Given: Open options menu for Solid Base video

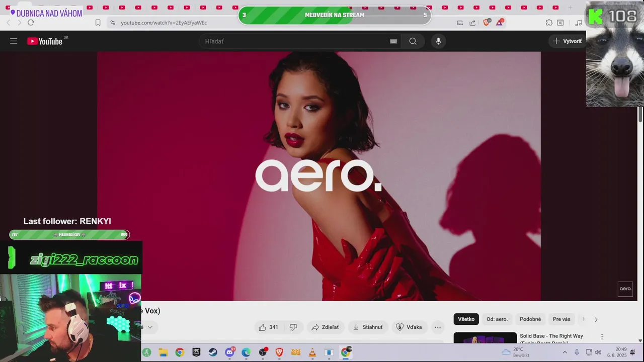Looking at the screenshot, I should click(x=602, y=337).
